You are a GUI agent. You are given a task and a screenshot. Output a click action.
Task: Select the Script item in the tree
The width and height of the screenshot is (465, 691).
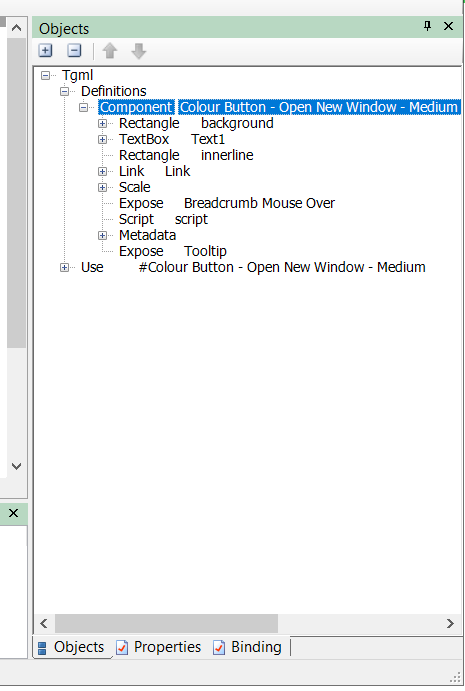click(163, 219)
